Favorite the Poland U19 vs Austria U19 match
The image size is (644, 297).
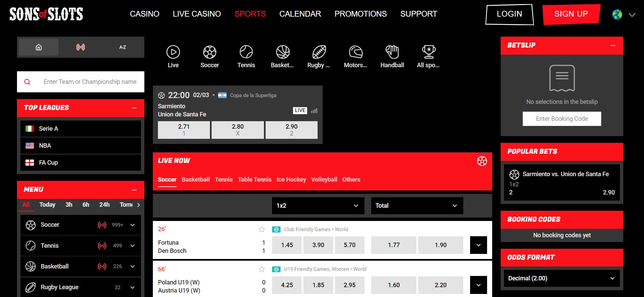point(262,269)
